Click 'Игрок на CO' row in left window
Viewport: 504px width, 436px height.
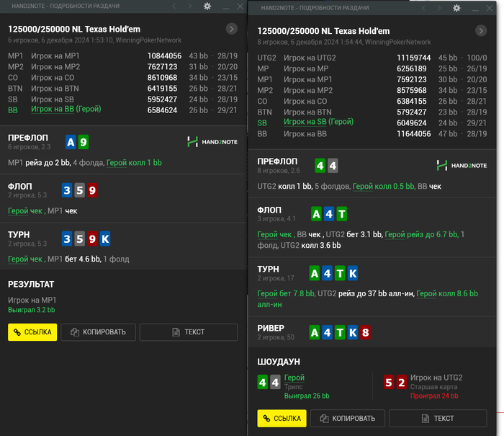click(123, 78)
